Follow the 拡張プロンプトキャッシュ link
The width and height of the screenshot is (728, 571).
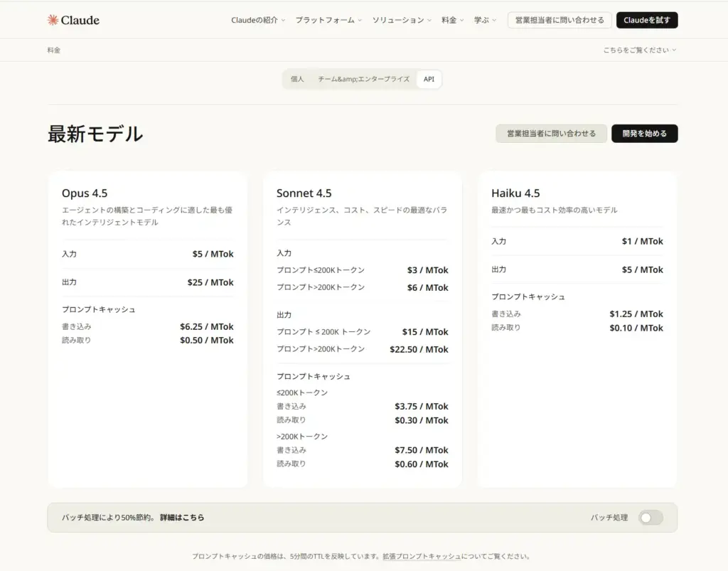pos(421,556)
